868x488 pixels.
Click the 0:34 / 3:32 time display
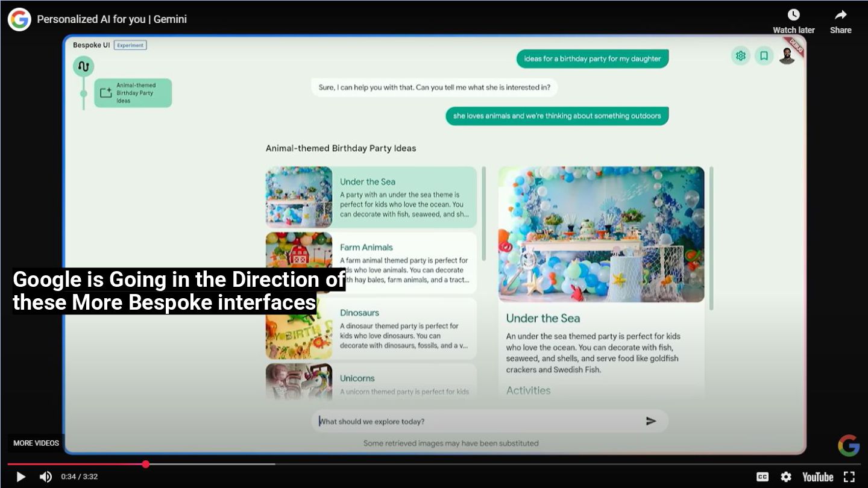[79, 477]
